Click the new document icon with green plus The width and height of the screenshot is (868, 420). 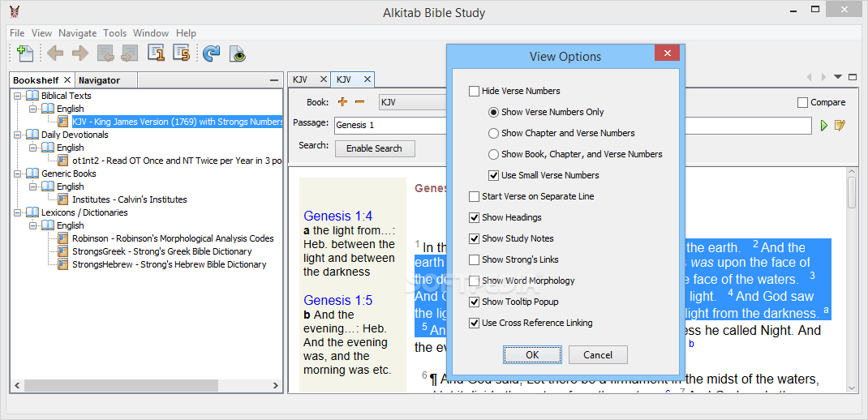click(x=25, y=54)
